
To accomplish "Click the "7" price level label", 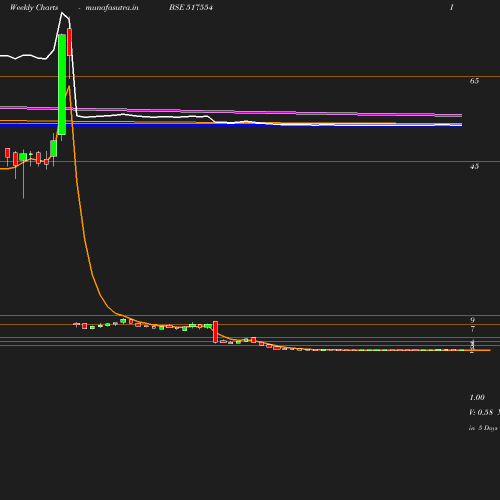I will click(472, 329).
